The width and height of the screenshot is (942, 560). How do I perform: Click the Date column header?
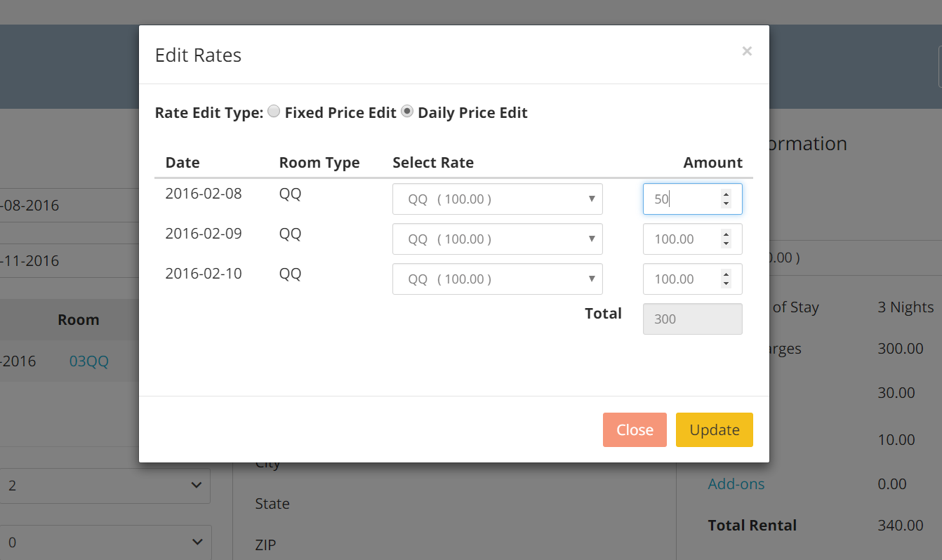tap(183, 163)
